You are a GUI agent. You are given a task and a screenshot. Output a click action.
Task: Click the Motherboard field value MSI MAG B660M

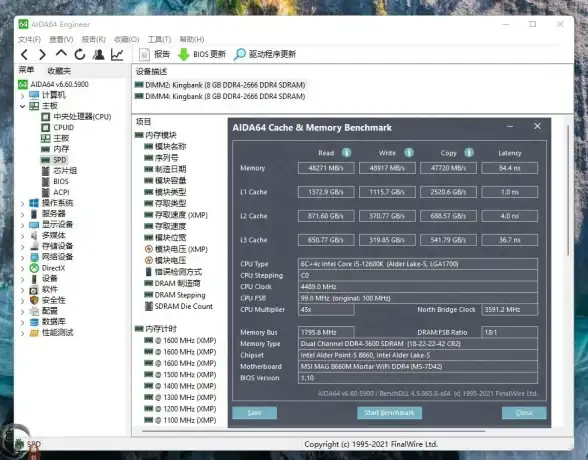[418, 367]
